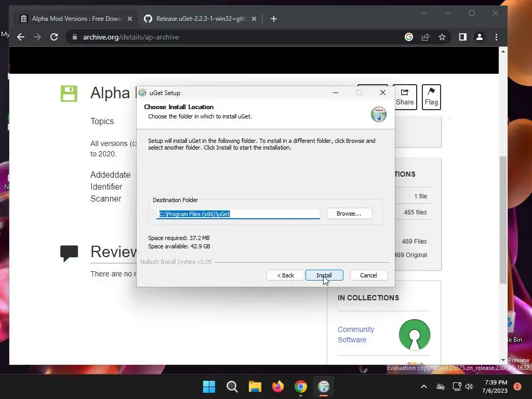The height and width of the screenshot is (399, 532).
Task: Click the OneDrive cloud tray icon
Action: pos(441,387)
